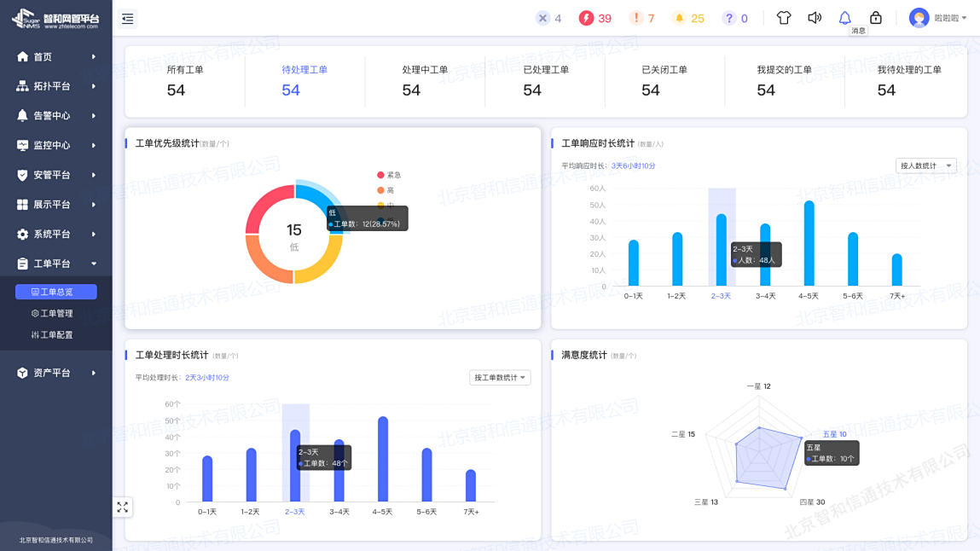Image resolution: width=980 pixels, height=551 pixels.
Task: Click the user avatar picture
Action: pyautogui.click(x=919, y=18)
